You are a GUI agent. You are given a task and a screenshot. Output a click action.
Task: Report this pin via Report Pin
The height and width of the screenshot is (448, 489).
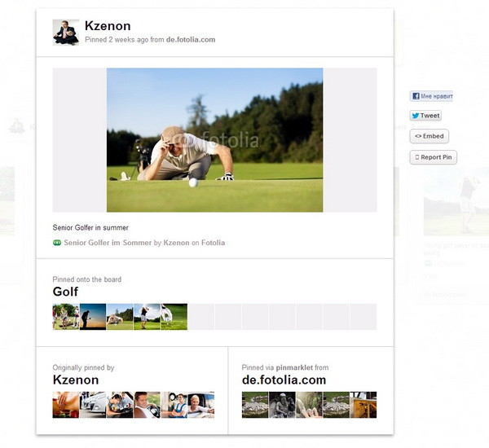pyautogui.click(x=434, y=157)
